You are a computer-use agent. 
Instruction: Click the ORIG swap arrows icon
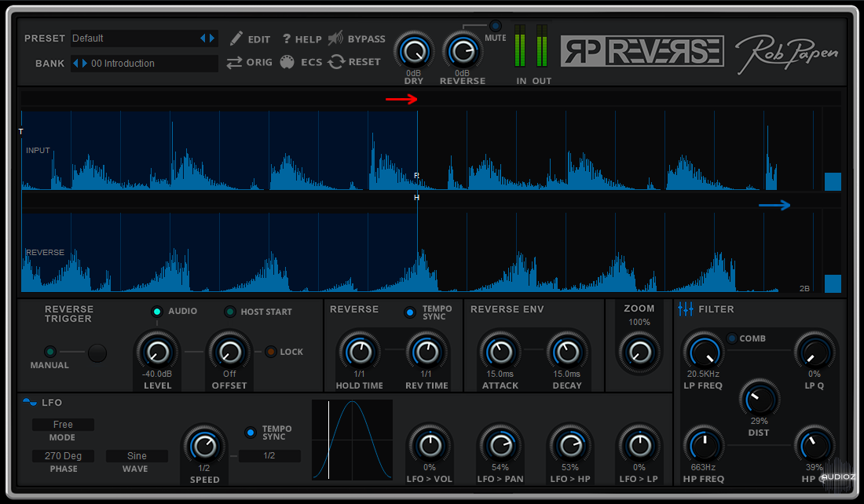pos(234,62)
